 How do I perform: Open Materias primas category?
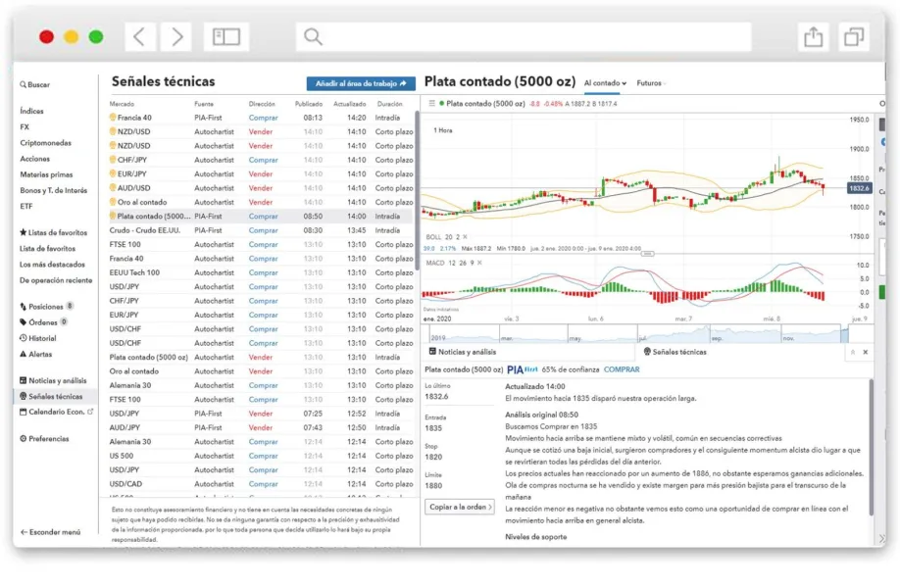(46, 174)
